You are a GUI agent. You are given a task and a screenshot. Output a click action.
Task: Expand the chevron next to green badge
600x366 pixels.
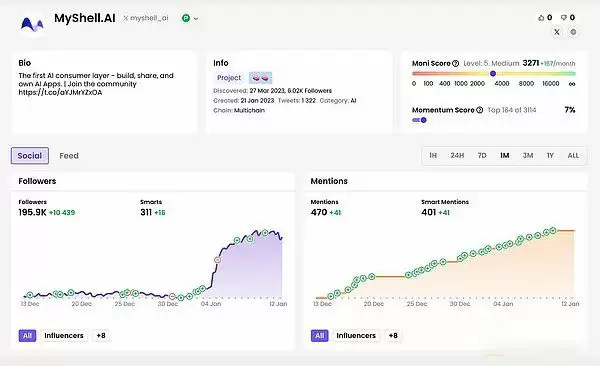pyautogui.click(x=196, y=18)
